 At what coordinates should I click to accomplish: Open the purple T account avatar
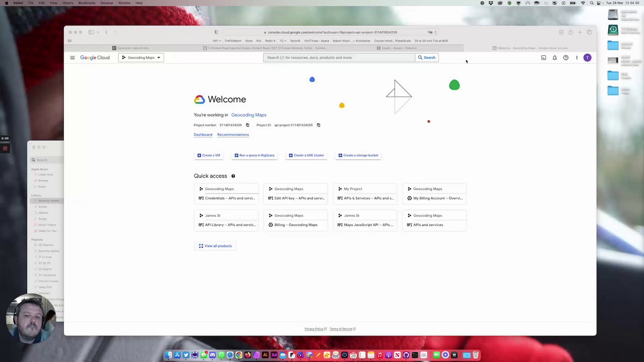pos(587,58)
